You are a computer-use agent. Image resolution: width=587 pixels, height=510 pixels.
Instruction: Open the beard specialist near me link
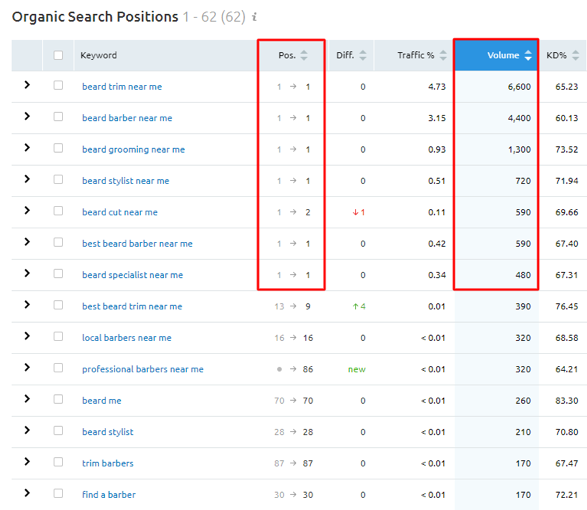point(133,275)
